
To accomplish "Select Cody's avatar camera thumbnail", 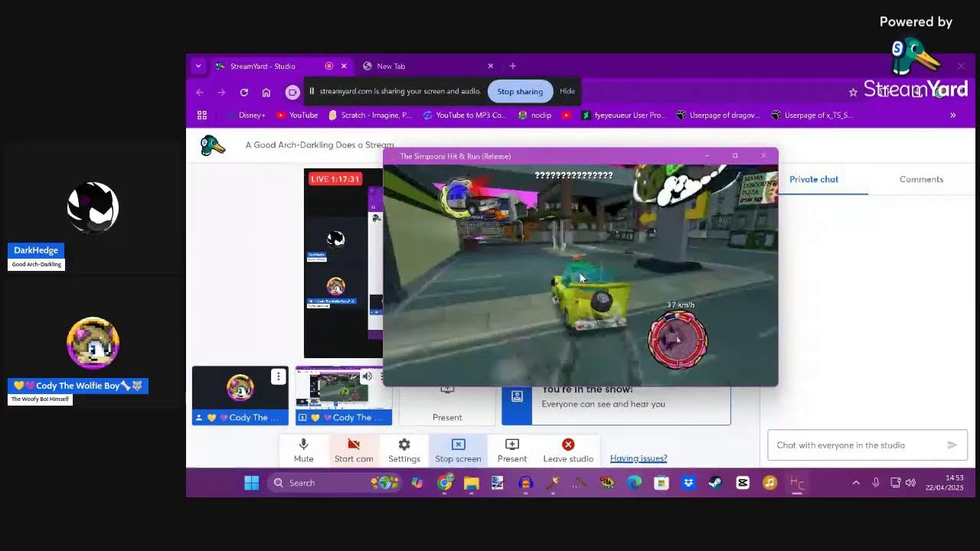I will coord(240,396).
